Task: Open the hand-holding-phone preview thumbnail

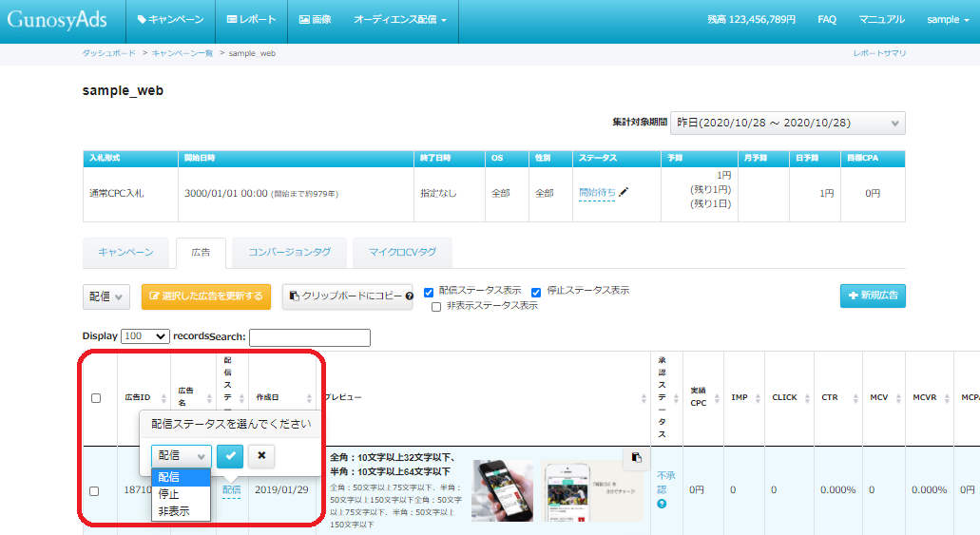Action: (502, 490)
